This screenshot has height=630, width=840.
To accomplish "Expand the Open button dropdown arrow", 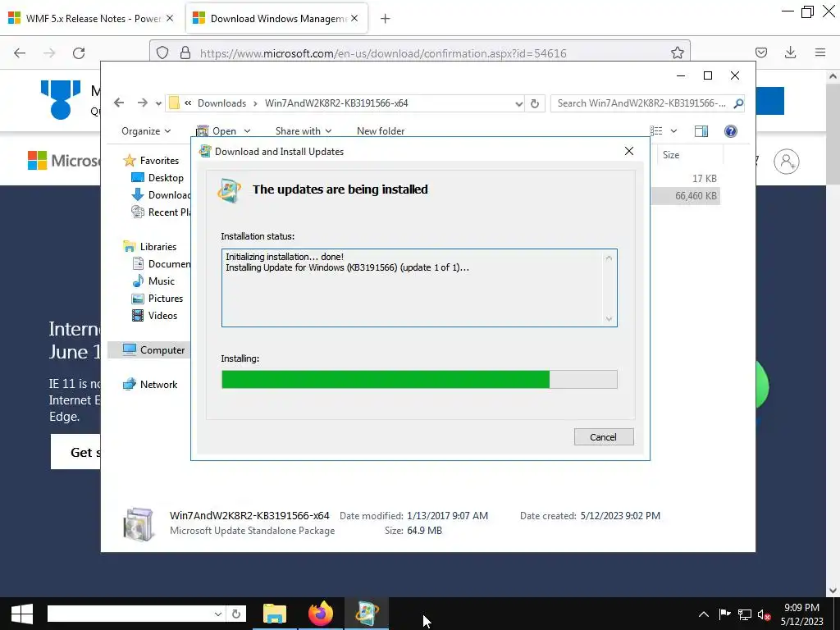I will [247, 131].
